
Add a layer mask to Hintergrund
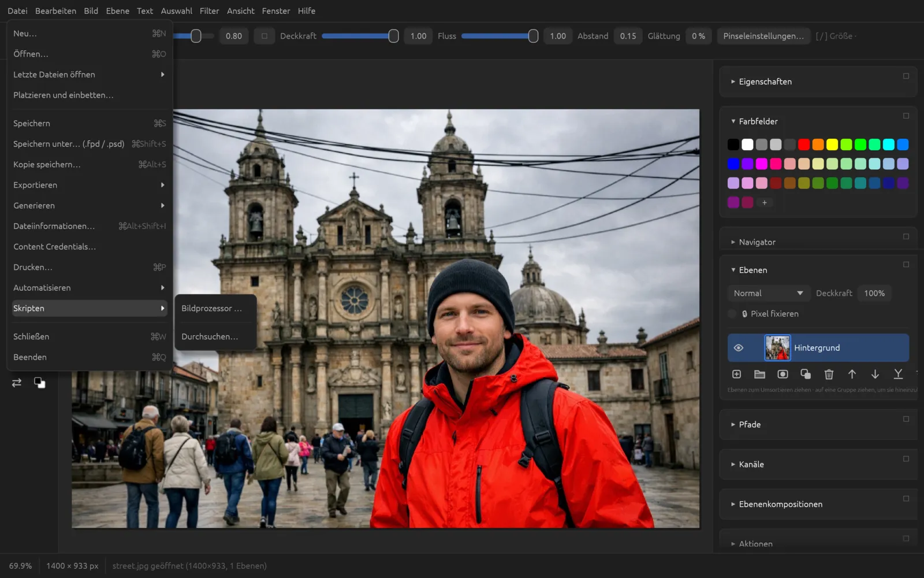[x=783, y=375]
